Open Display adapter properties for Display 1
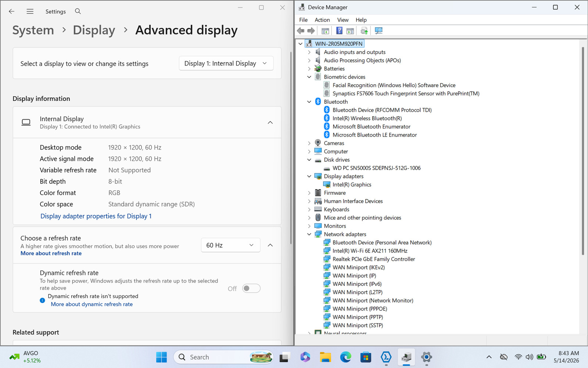The width and height of the screenshot is (588, 368). 96,216
